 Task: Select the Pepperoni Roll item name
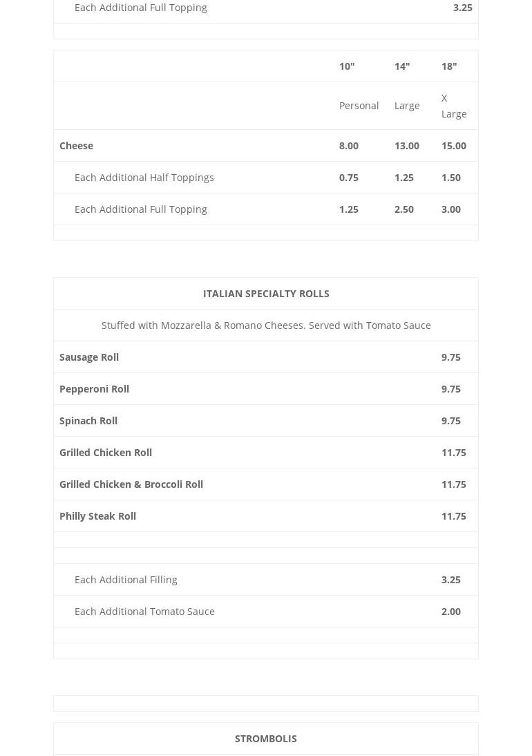94,388
